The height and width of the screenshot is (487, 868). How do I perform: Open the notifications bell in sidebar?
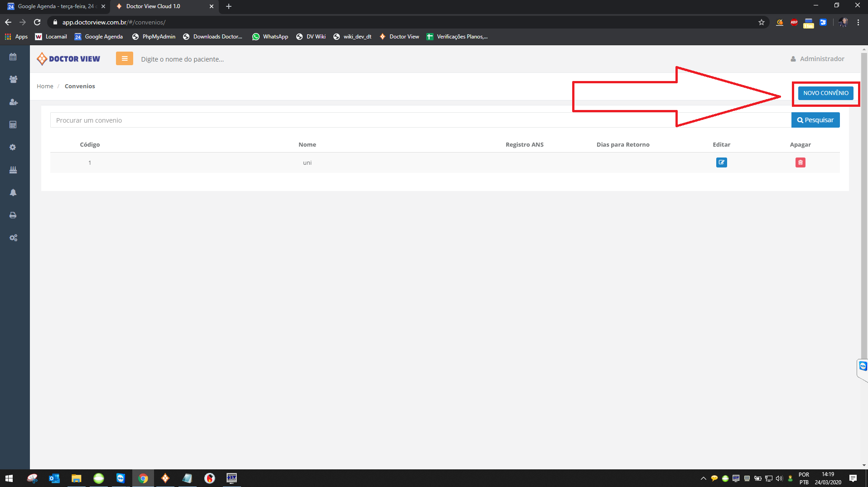tap(13, 193)
